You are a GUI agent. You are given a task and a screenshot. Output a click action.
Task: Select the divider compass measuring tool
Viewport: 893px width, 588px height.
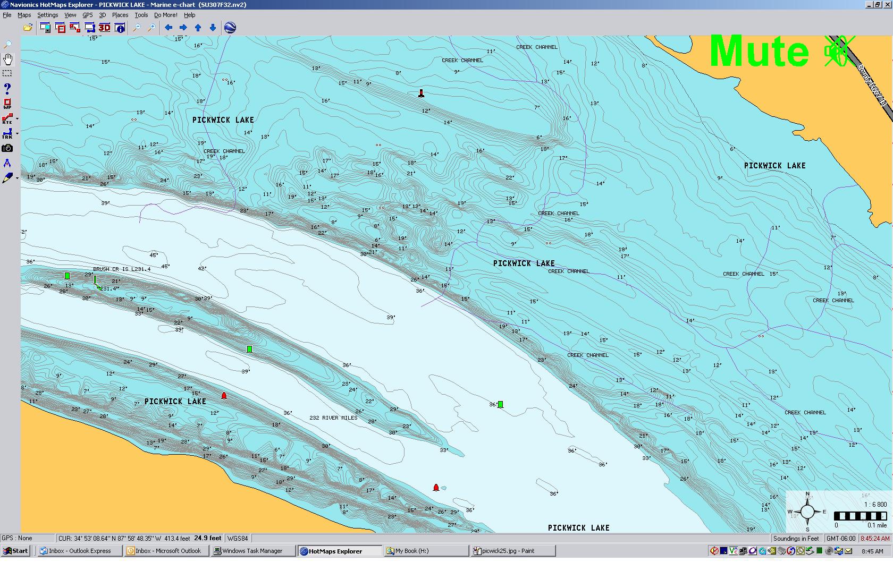(x=7, y=163)
